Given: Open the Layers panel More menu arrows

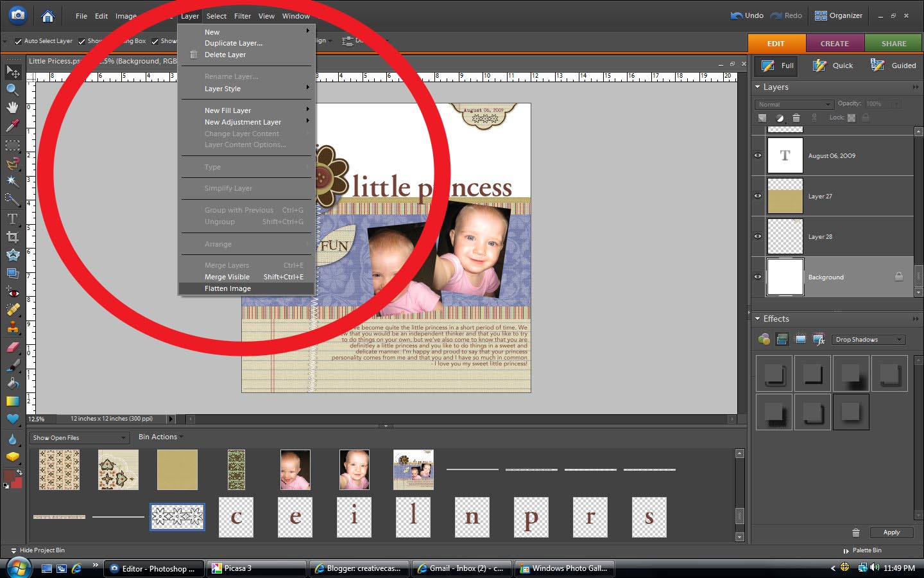Looking at the screenshot, I should pos(916,87).
